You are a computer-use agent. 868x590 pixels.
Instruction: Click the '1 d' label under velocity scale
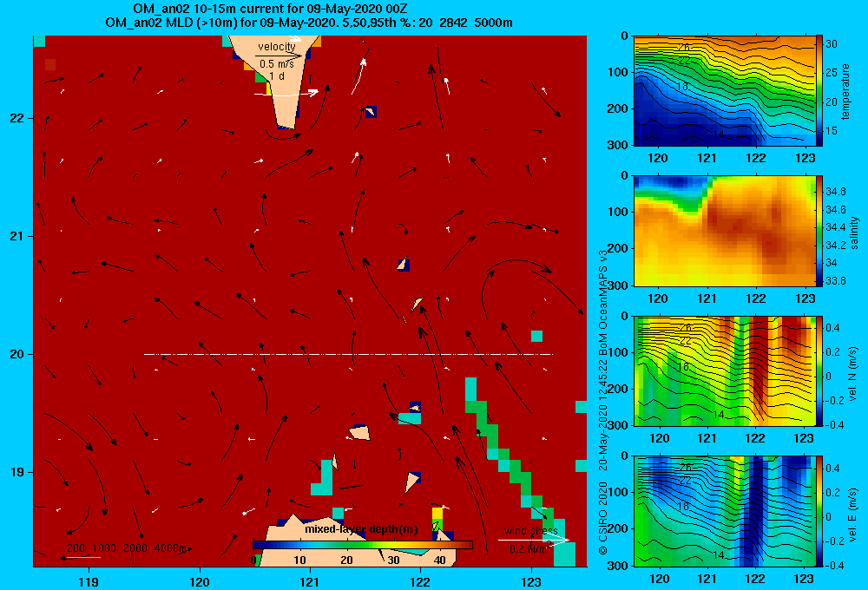277,75
